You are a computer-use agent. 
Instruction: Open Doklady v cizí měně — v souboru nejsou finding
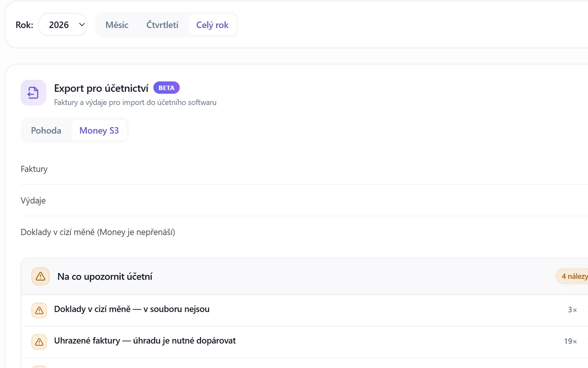click(x=305, y=310)
